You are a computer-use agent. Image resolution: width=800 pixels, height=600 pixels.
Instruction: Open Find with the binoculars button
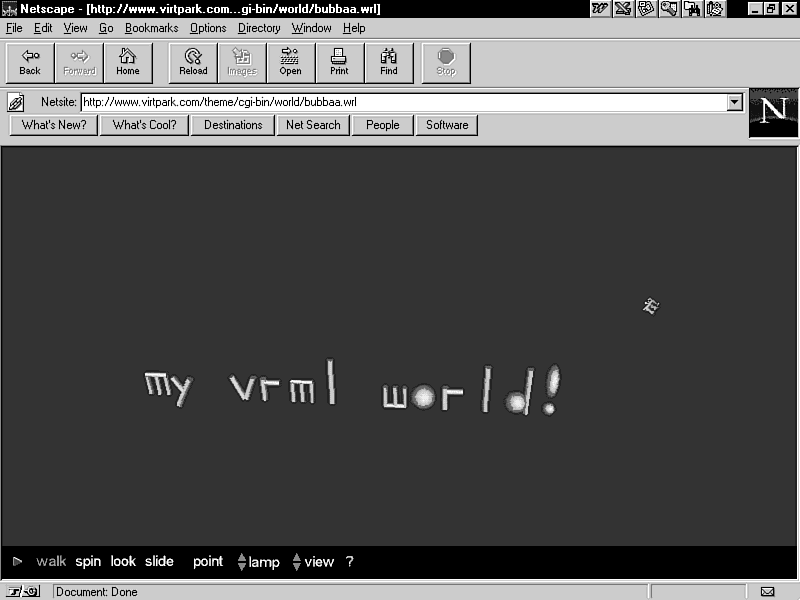(389, 62)
